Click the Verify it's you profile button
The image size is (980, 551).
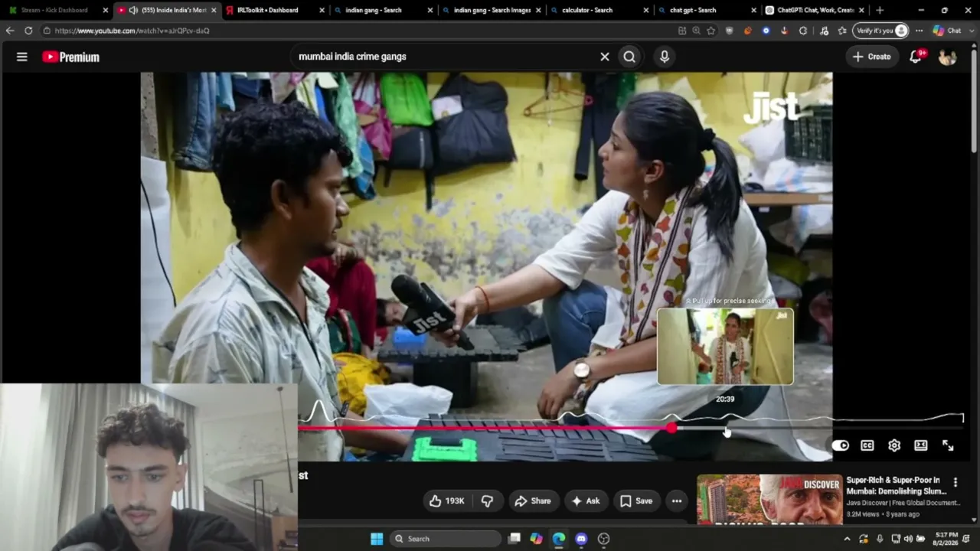tap(881, 31)
